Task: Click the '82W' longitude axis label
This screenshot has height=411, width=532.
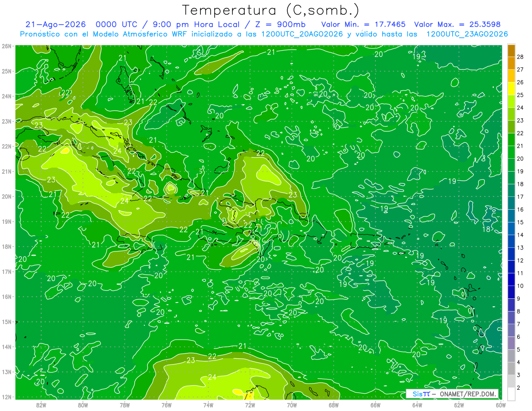Action: click(41, 405)
